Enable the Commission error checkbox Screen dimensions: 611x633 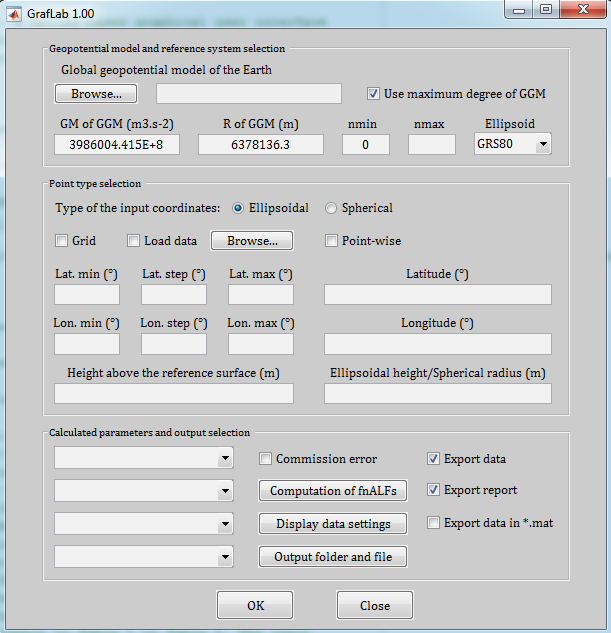(x=265, y=459)
